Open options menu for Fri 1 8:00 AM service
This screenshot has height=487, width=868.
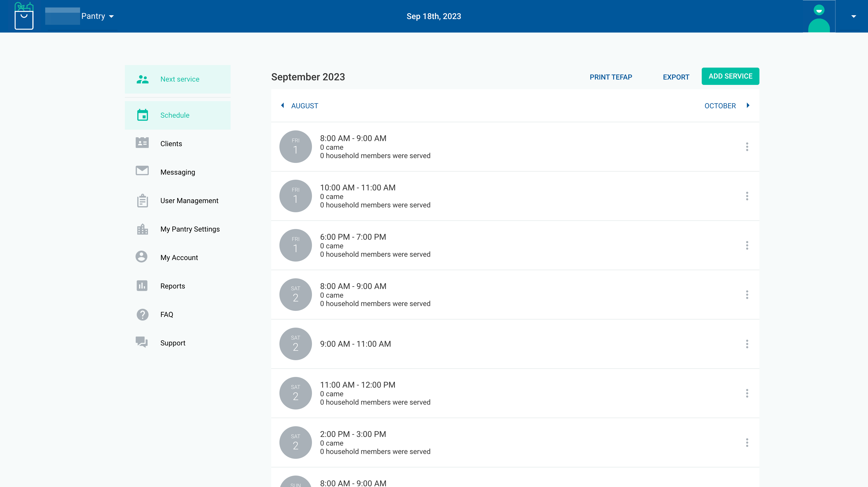pyautogui.click(x=747, y=147)
